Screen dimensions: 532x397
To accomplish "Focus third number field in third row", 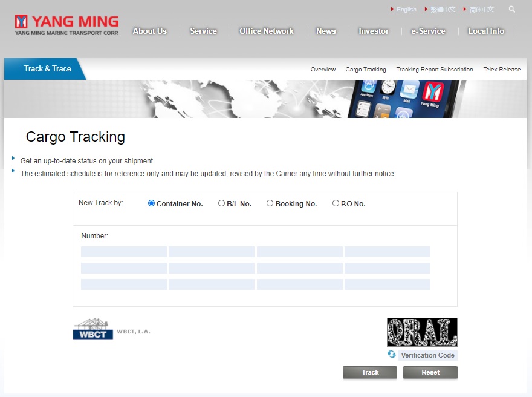I will (300, 284).
